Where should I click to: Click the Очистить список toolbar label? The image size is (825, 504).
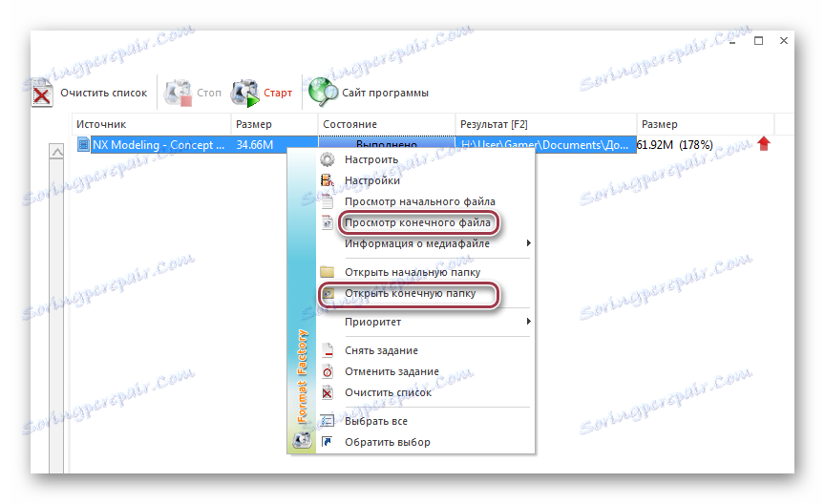point(104,94)
